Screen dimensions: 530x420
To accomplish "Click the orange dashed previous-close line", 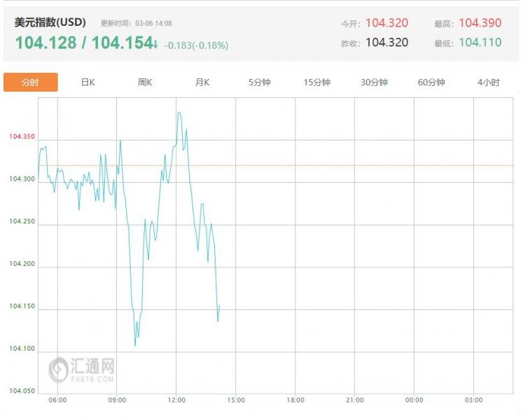I will pos(350,166).
